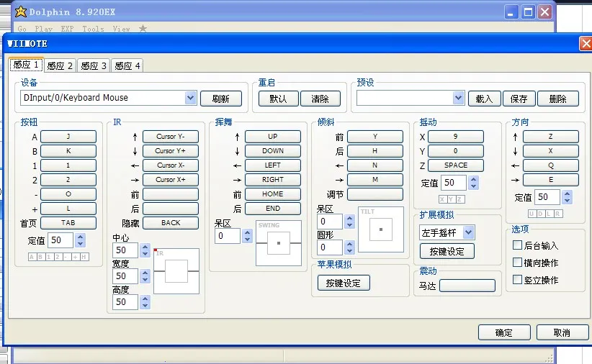Screen dimensions: 592x364
Task: Increase the 按钮 定值 threshold spinner
Action: pos(80,237)
